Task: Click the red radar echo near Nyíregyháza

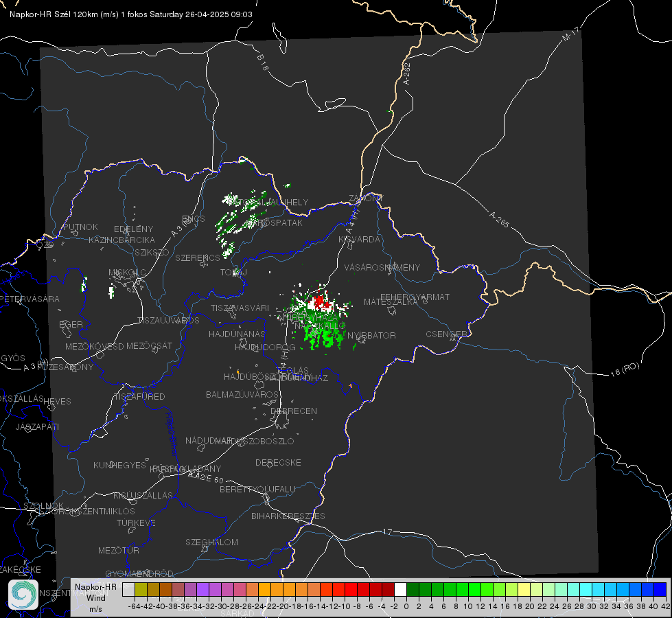Action: pyautogui.click(x=320, y=302)
